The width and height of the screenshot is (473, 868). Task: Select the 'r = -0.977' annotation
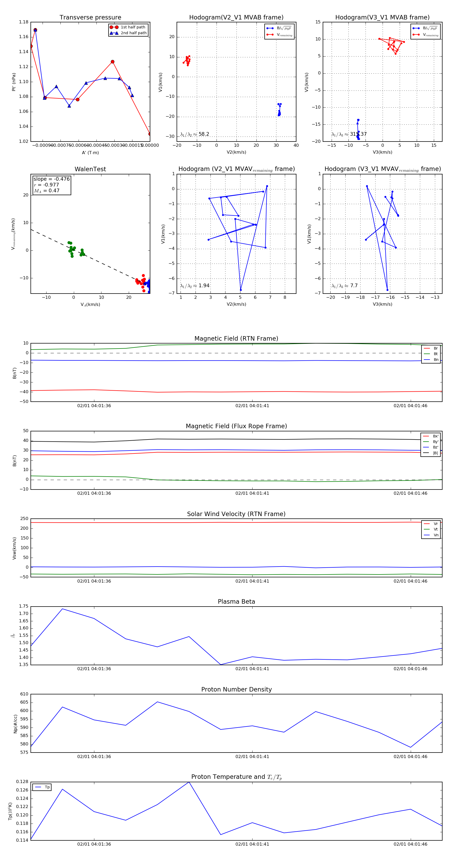46,185
